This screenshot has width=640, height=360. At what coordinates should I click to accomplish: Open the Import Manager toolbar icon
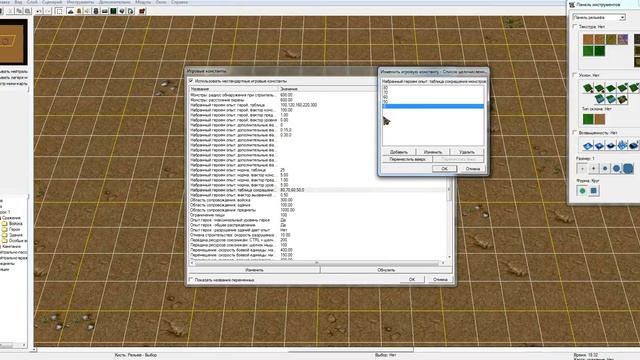(x=130, y=11)
